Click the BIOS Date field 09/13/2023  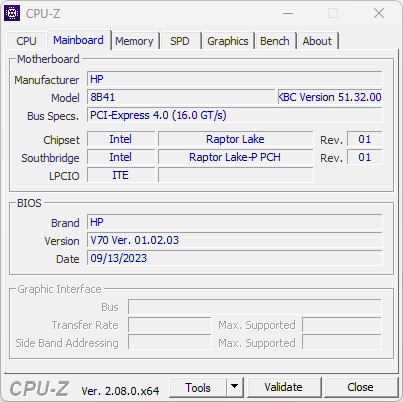pyautogui.click(x=235, y=258)
